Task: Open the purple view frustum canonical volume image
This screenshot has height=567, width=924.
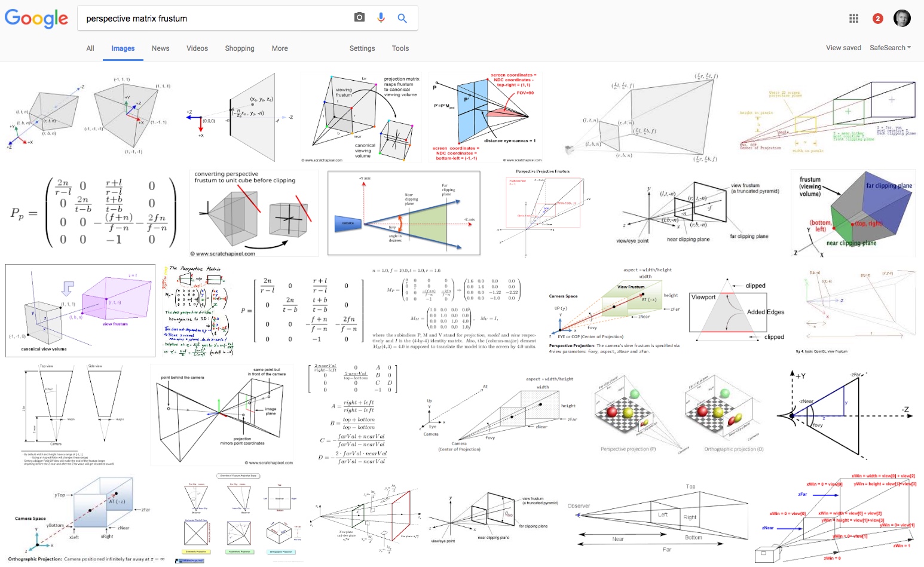Action: (80, 311)
